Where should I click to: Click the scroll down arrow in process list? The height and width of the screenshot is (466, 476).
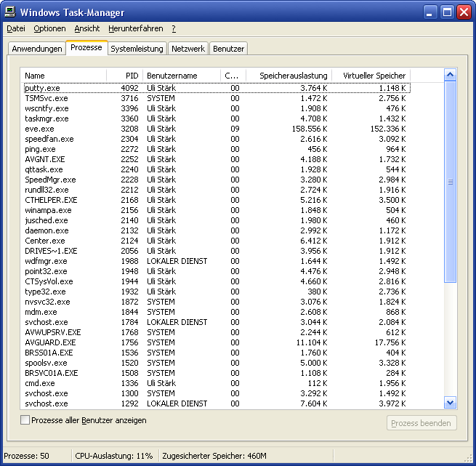(x=450, y=403)
